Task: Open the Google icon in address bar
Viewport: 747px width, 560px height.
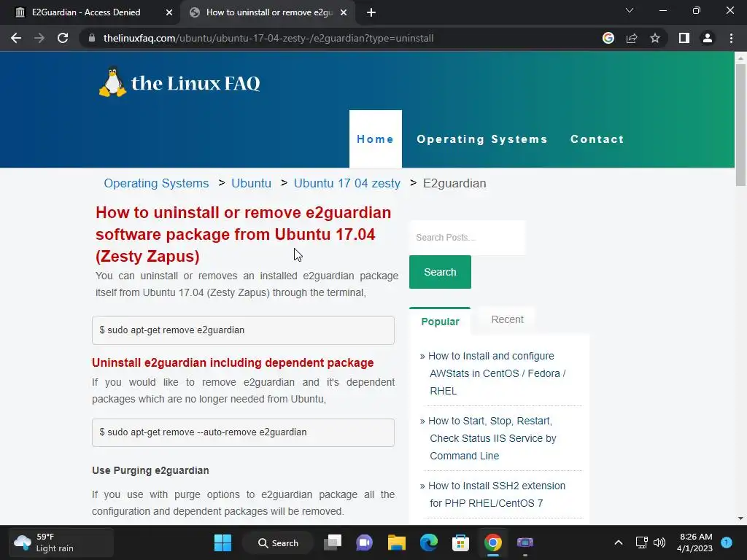Action: [608, 38]
